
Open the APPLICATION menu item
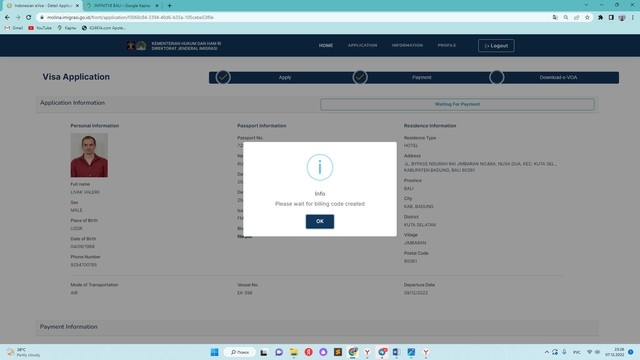tap(362, 45)
